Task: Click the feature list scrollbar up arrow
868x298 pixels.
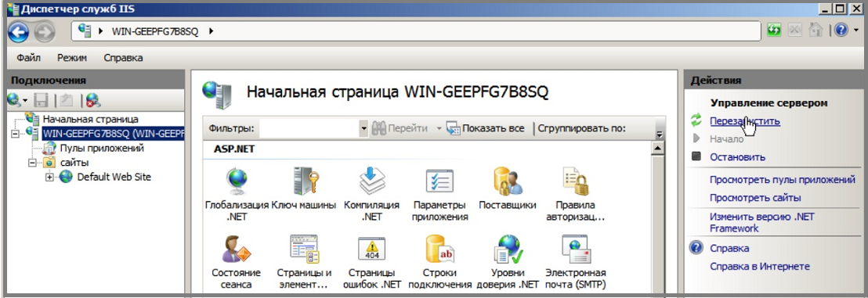Action: tap(657, 149)
